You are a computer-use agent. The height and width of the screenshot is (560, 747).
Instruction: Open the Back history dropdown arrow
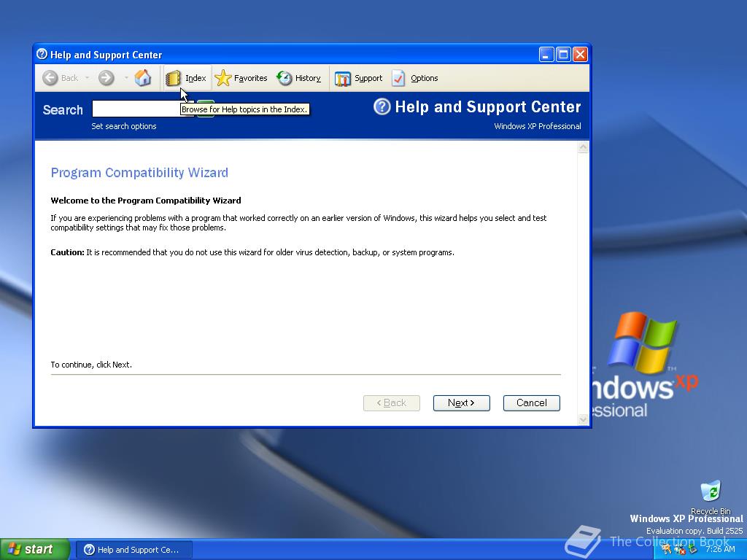[x=88, y=77]
